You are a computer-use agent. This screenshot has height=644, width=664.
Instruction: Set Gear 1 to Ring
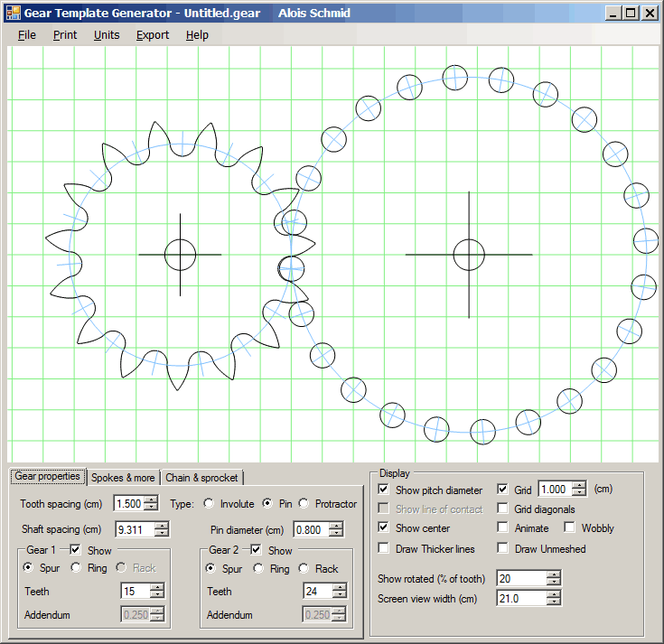[76, 568]
